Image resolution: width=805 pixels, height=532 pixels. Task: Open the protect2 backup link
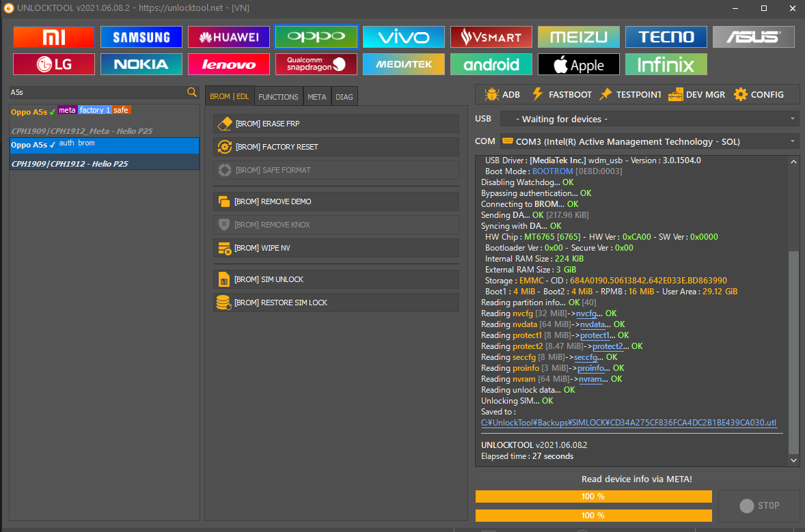click(608, 346)
